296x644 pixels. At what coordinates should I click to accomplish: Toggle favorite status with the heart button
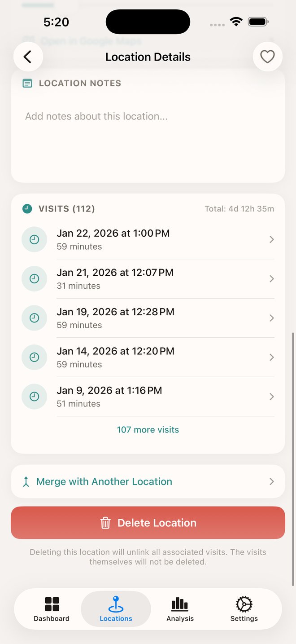tap(267, 57)
